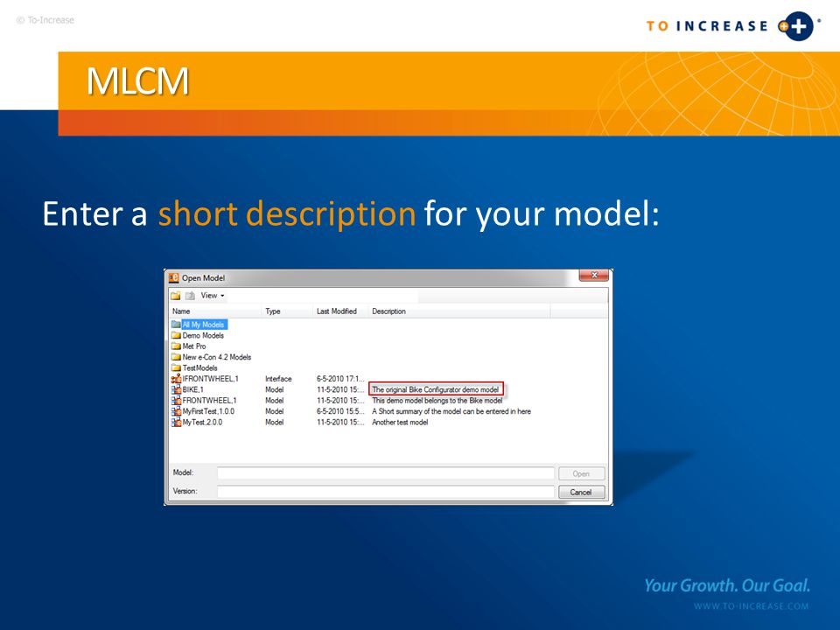Click the Open Model dialog app icon

(x=173, y=277)
